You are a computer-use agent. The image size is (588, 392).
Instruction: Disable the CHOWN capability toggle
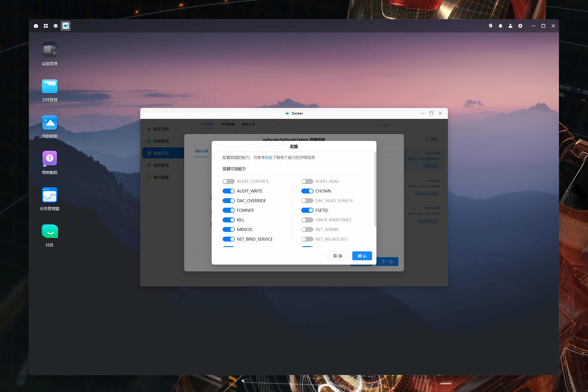coord(307,191)
